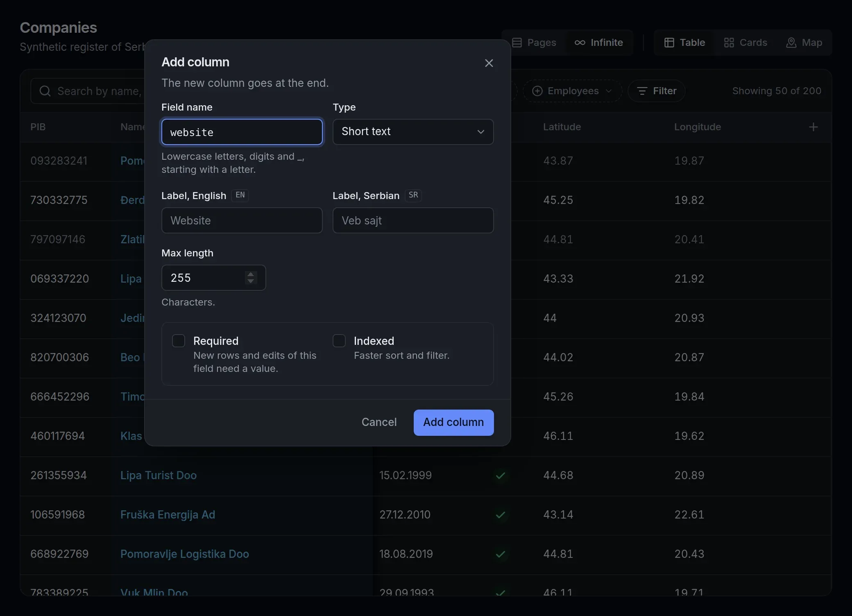852x616 pixels.
Task: Switch to Table view
Action: 684,43
